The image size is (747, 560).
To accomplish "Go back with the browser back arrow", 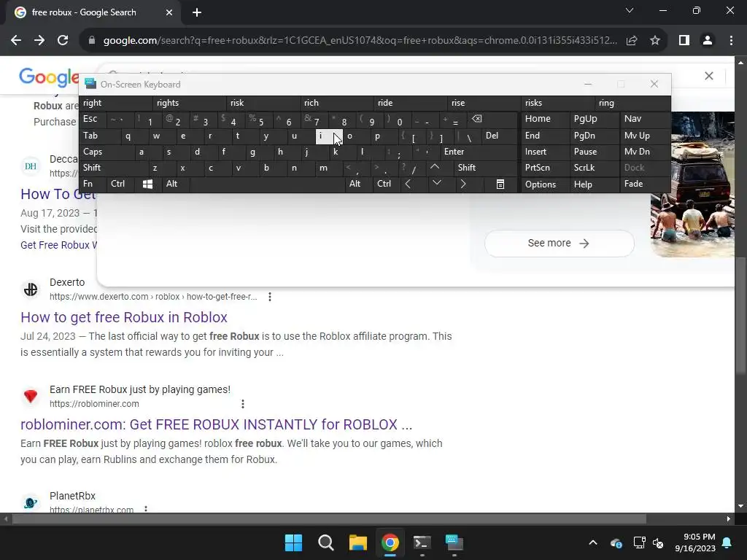I will [x=16, y=41].
